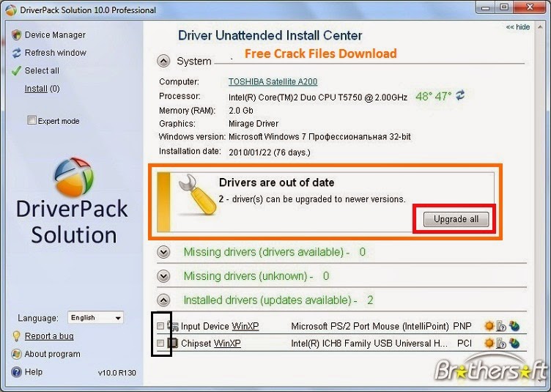Click help-file icon in Chipset row

[x=501, y=343]
